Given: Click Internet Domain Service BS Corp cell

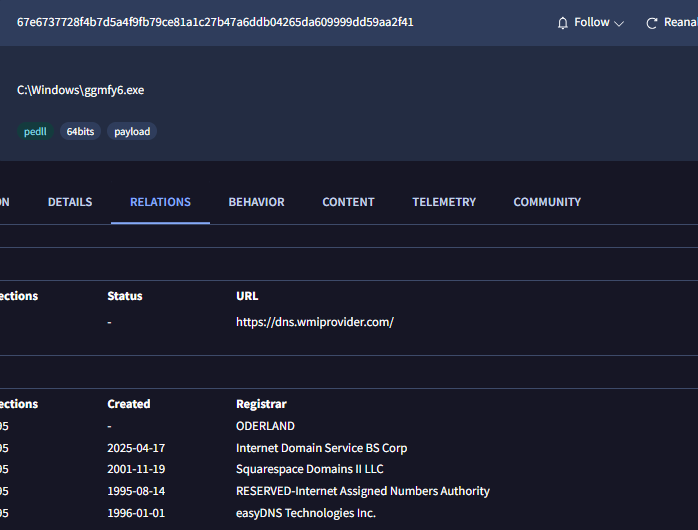Looking at the screenshot, I should click(321, 448).
